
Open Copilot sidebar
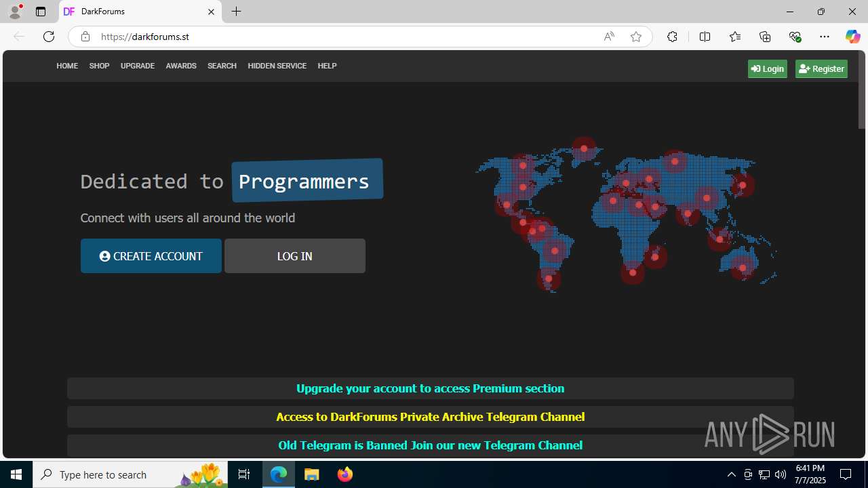coord(852,37)
